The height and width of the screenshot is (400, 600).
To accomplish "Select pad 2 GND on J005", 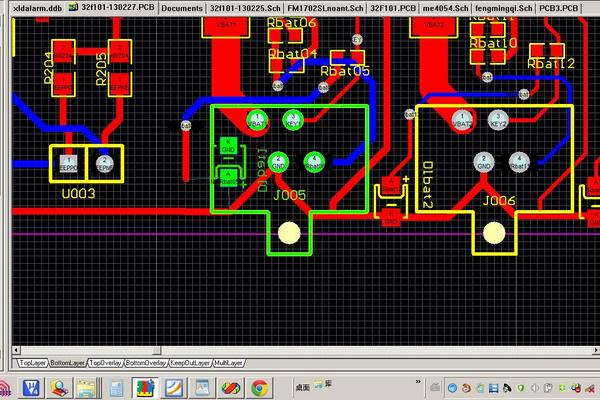I will coord(278,162).
